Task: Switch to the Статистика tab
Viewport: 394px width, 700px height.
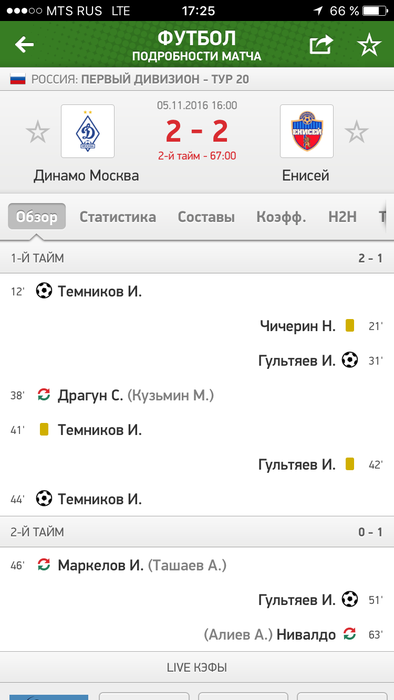Action: coord(118,217)
